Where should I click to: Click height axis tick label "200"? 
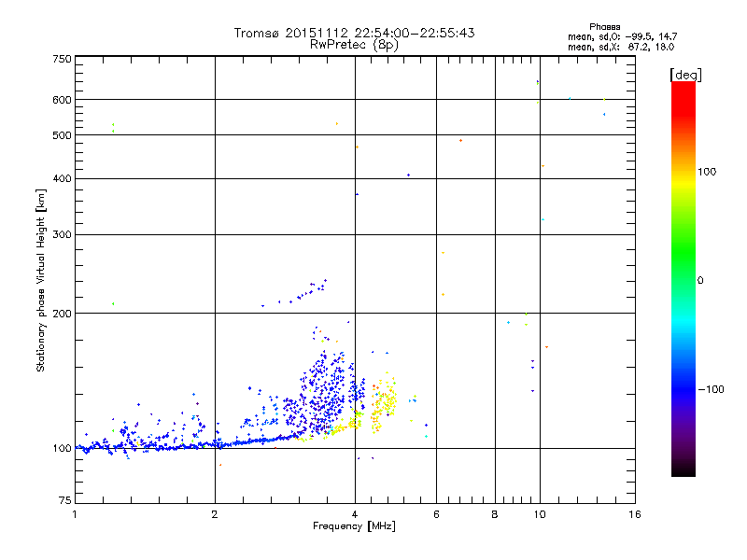click(62, 314)
